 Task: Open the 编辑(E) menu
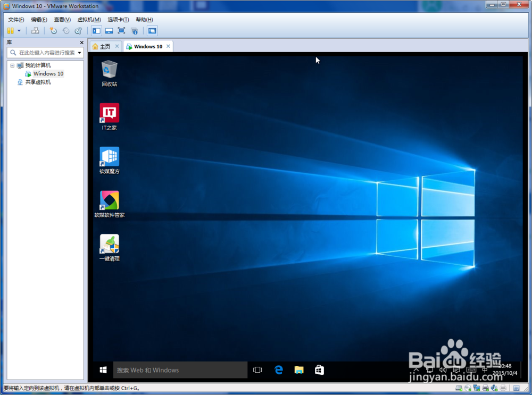click(x=39, y=20)
